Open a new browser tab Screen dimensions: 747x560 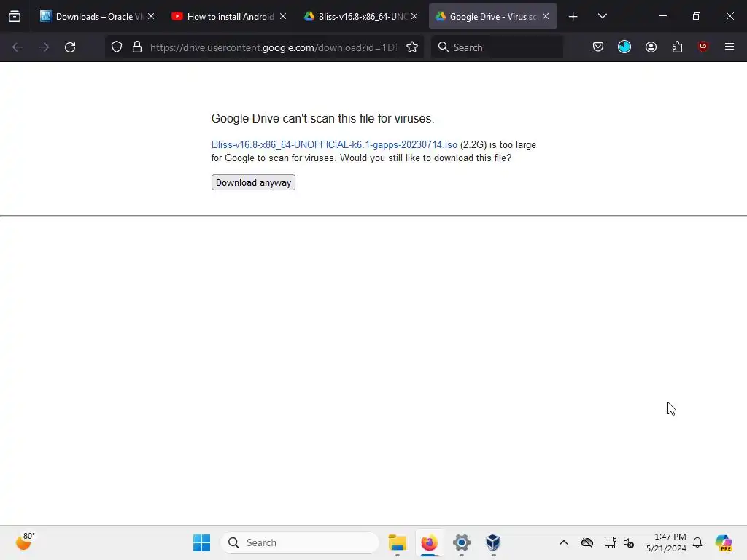[x=573, y=17]
